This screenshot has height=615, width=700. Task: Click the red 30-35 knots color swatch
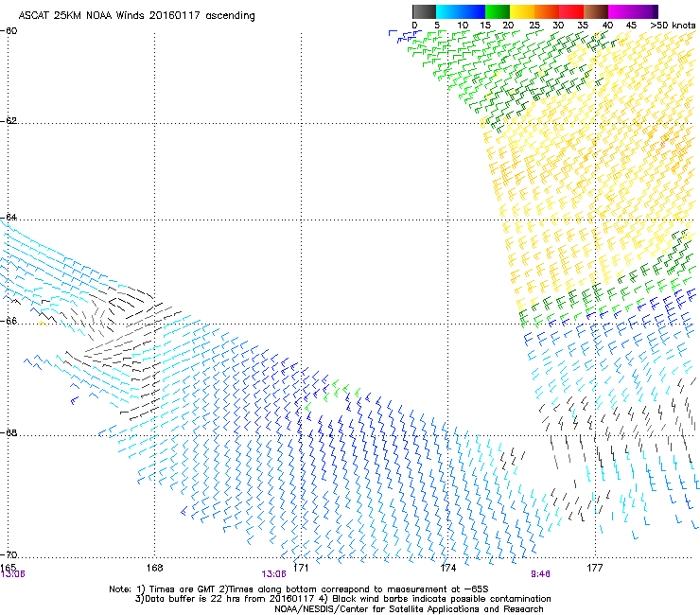(571, 11)
